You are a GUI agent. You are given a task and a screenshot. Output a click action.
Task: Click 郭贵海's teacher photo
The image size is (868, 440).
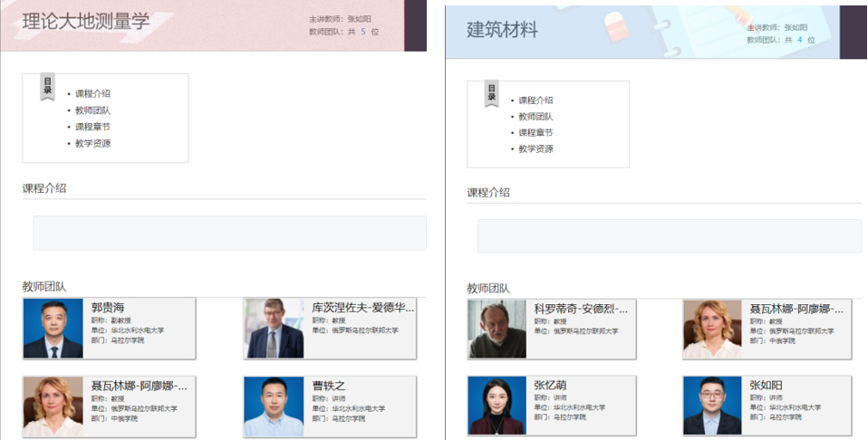[x=53, y=329]
